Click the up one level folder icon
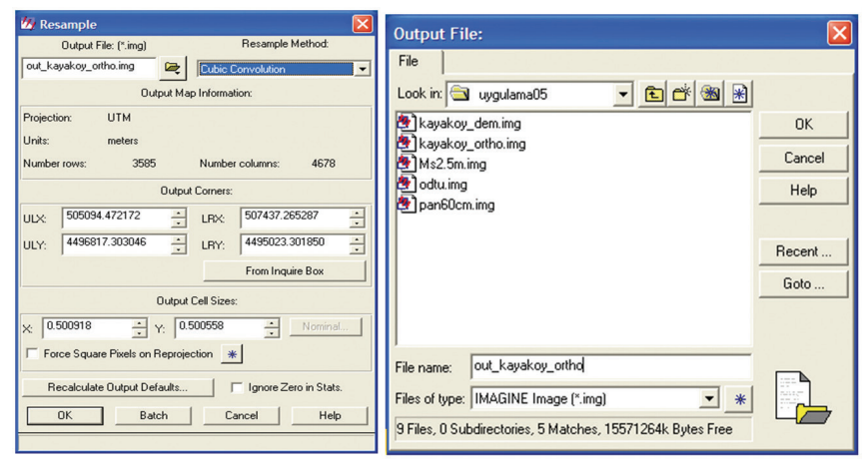 653,95
